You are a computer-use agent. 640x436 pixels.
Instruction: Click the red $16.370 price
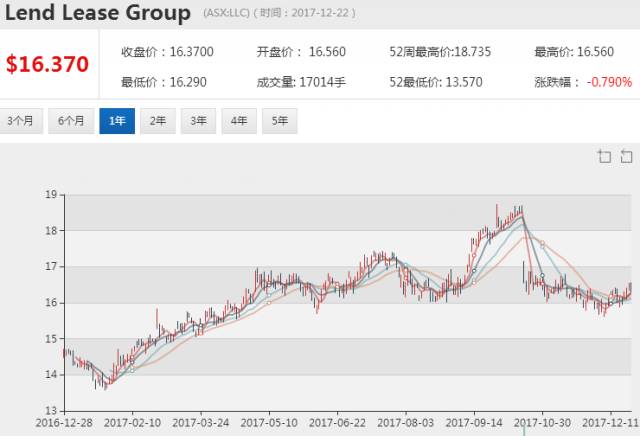pyautogui.click(x=47, y=64)
